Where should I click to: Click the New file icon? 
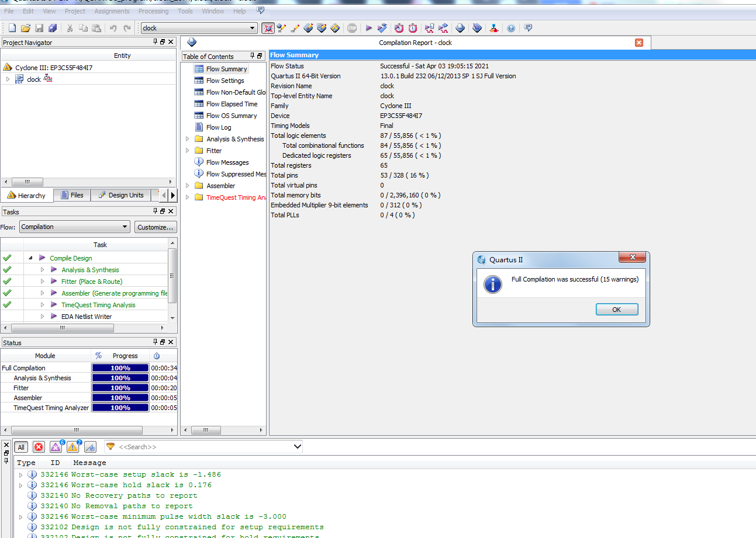[11, 27]
